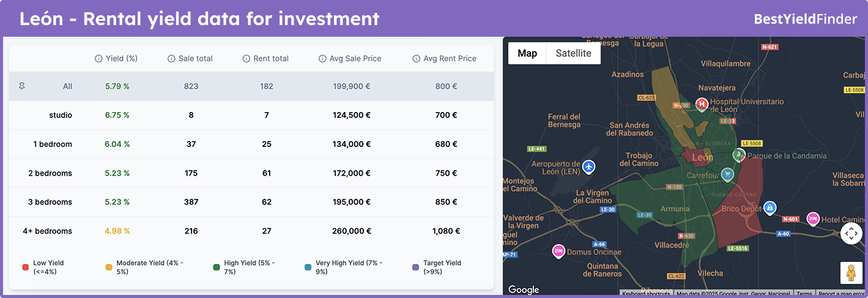
Task: Click the purple Target Yield legend swatch
Action: pos(416,267)
